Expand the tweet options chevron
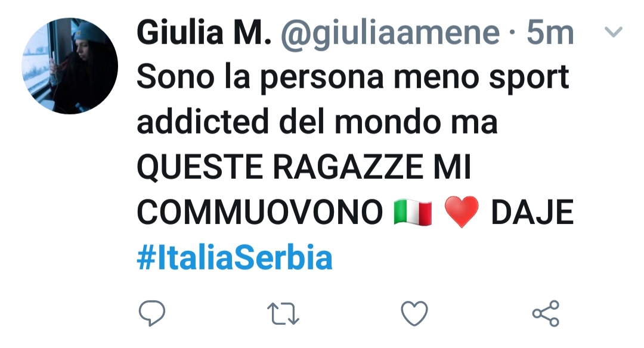 [x=614, y=32]
